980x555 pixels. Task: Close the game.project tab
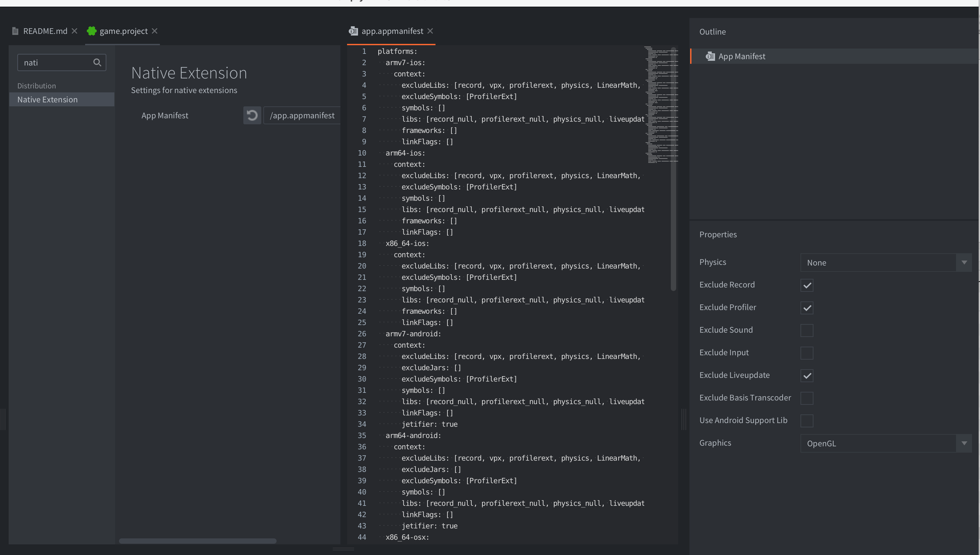click(155, 31)
